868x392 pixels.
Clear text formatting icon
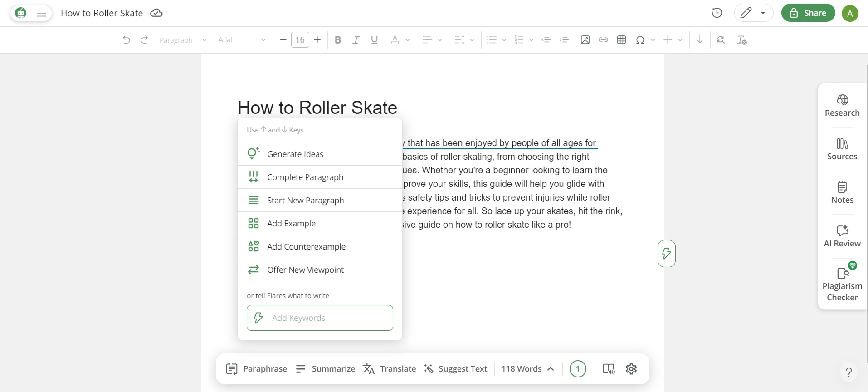[x=742, y=40]
